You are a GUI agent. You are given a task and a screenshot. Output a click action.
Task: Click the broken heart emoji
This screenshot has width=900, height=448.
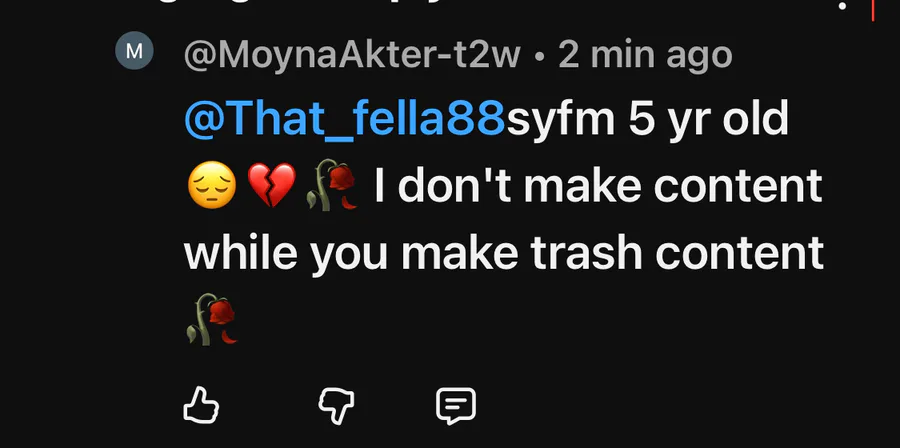(x=271, y=188)
